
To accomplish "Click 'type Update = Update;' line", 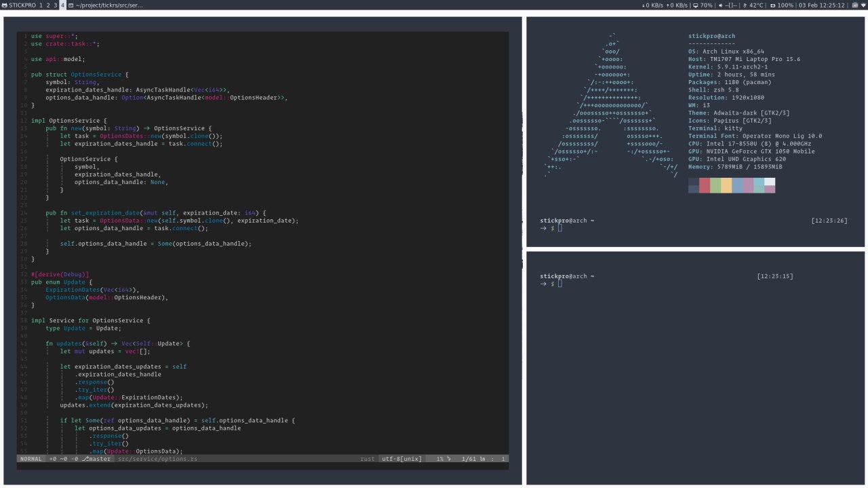I will pos(83,328).
